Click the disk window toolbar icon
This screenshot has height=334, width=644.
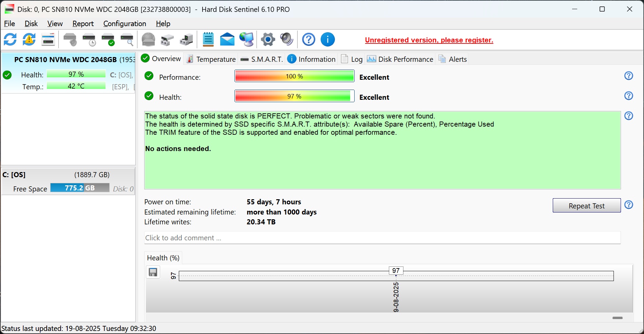(48, 39)
